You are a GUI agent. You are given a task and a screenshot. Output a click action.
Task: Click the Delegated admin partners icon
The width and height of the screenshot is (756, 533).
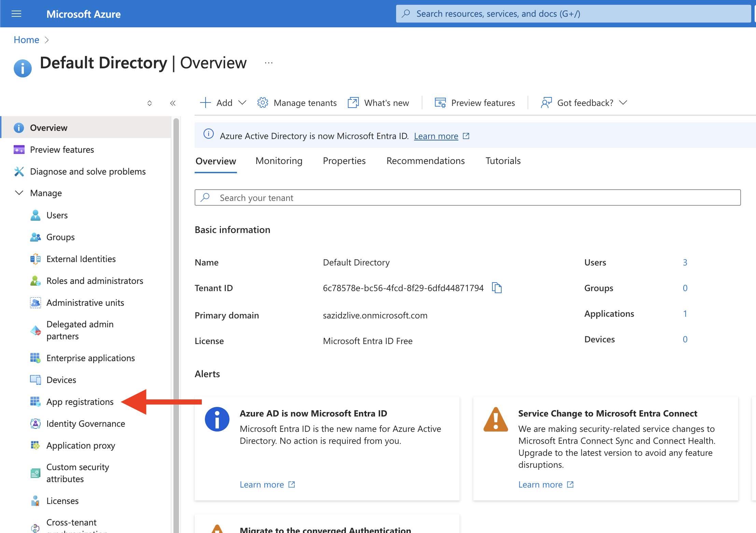point(35,330)
